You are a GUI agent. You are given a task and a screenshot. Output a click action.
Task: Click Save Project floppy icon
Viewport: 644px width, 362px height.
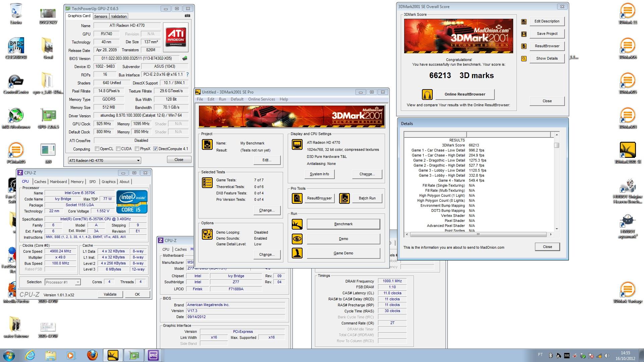click(524, 34)
